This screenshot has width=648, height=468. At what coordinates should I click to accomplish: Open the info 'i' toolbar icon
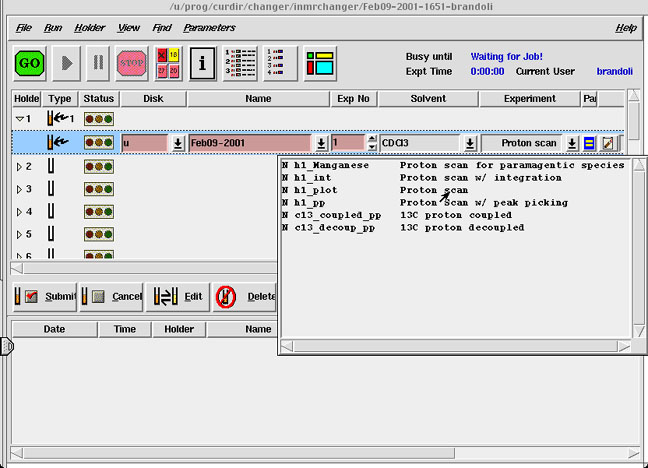tap(202, 64)
